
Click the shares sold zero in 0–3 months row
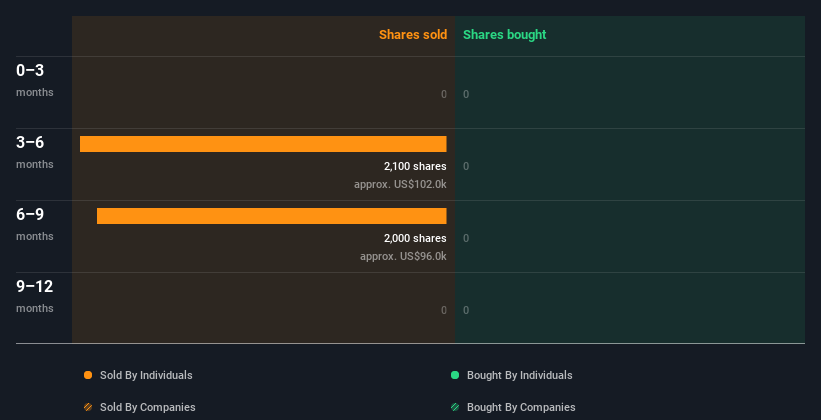444,94
